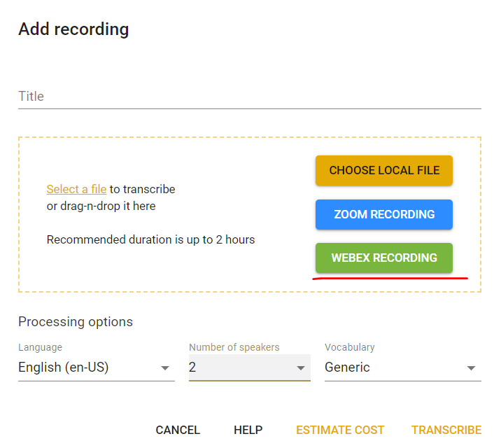Open the 'Select a file' link

click(76, 189)
